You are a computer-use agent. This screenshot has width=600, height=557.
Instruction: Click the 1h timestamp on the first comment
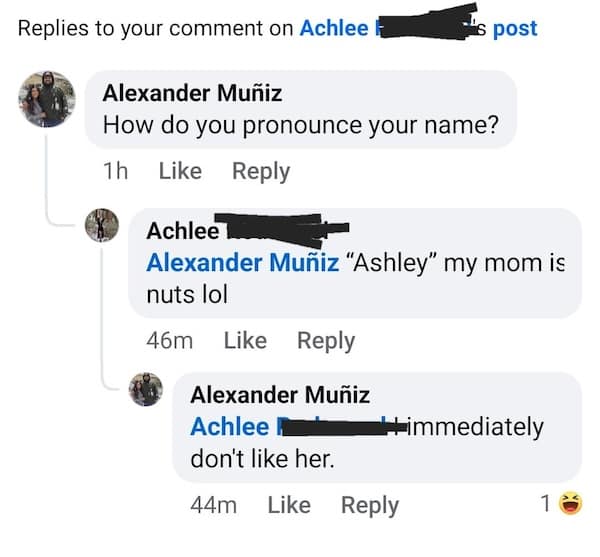(x=116, y=171)
